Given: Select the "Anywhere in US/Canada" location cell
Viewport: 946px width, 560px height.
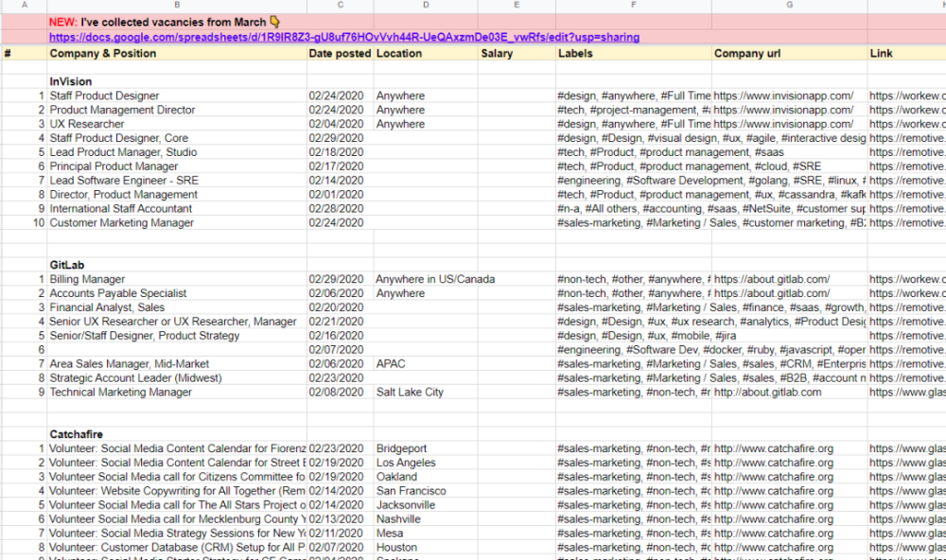Looking at the screenshot, I should point(435,280).
